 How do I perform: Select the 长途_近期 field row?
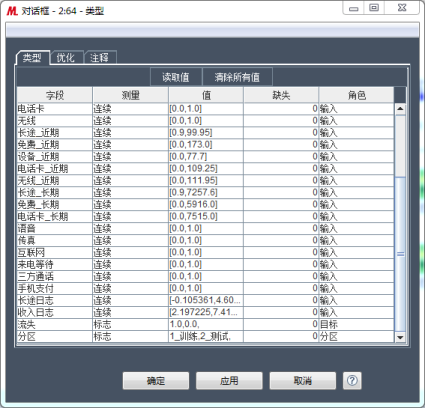205,132
